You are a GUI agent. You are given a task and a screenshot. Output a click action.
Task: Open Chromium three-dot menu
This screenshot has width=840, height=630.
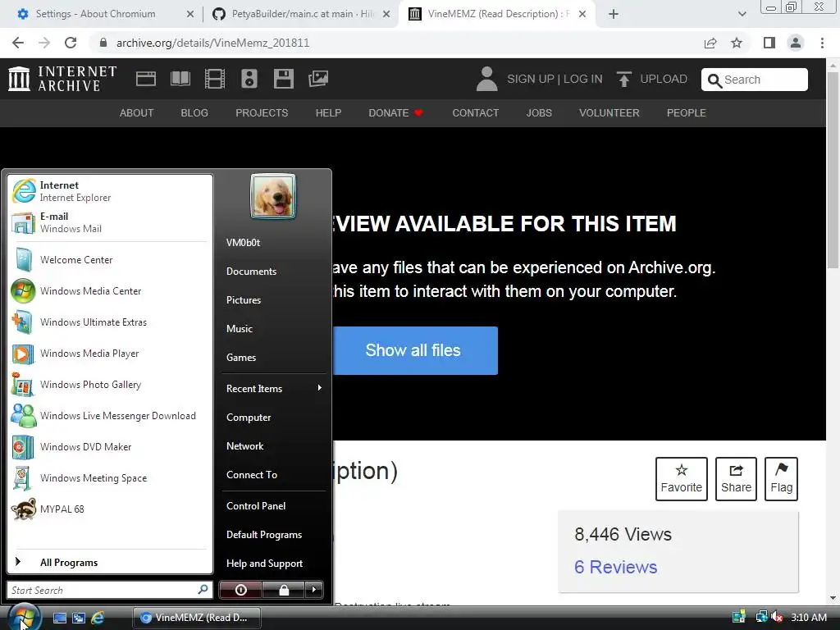(822, 43)
